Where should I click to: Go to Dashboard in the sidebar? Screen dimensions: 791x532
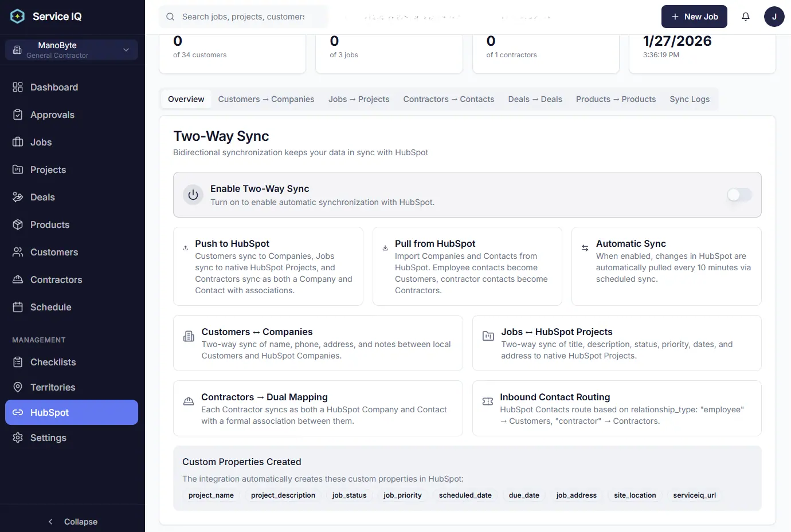click(72, 87)
